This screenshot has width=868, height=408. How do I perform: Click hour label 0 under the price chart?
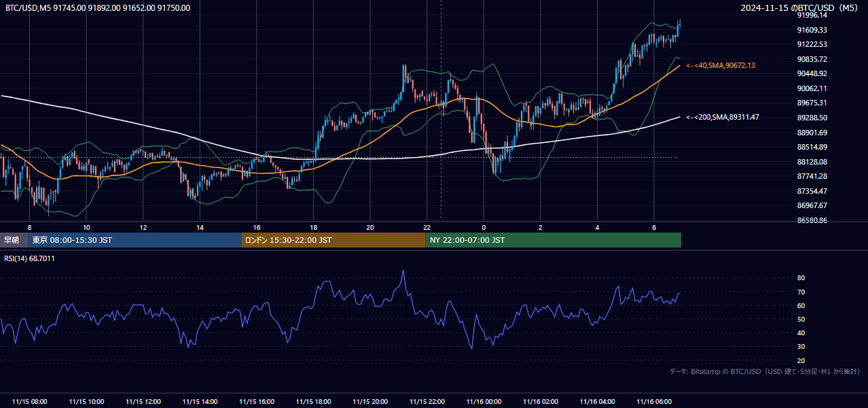484,227
